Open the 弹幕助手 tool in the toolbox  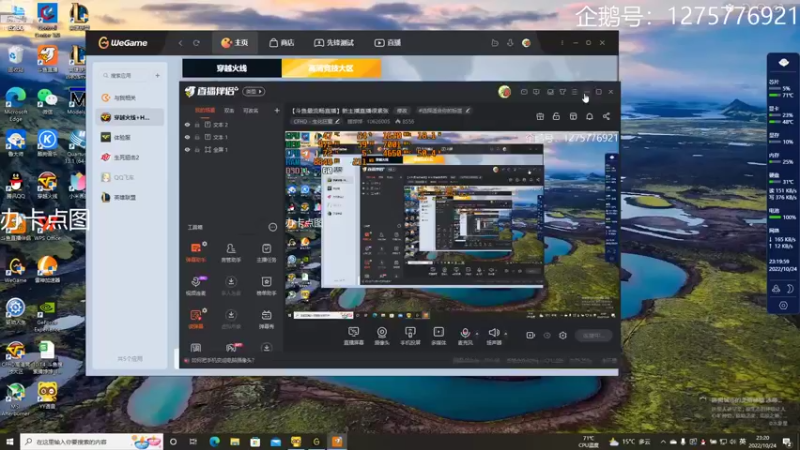195,253
